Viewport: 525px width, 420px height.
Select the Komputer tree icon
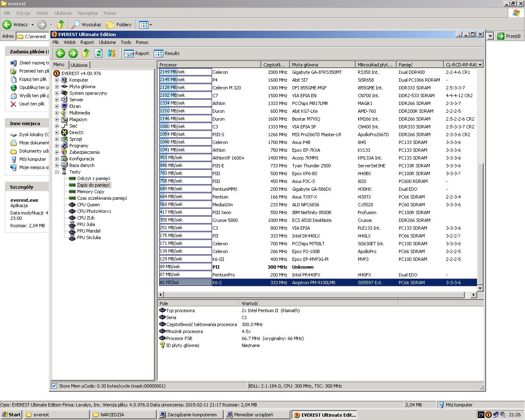click(64, 80)
